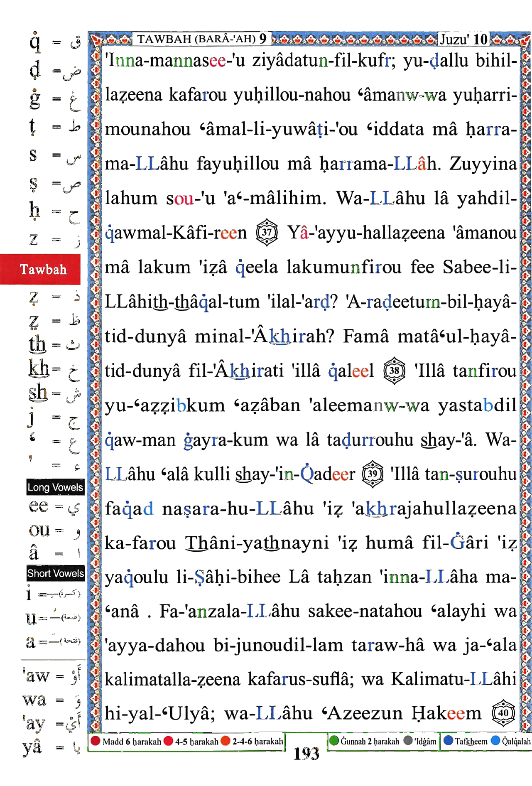Click the Long Vowels heading
This screenshot has width=532, height=786.
click(x=55, y=487)
